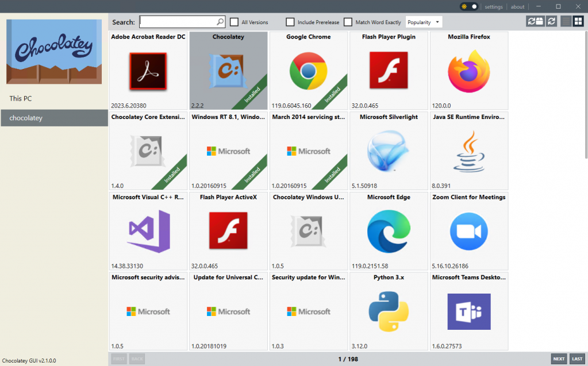Screen dimensions: 588x366
Task: Click the Python 3.x package icon
Action: [x=389, y=311]
